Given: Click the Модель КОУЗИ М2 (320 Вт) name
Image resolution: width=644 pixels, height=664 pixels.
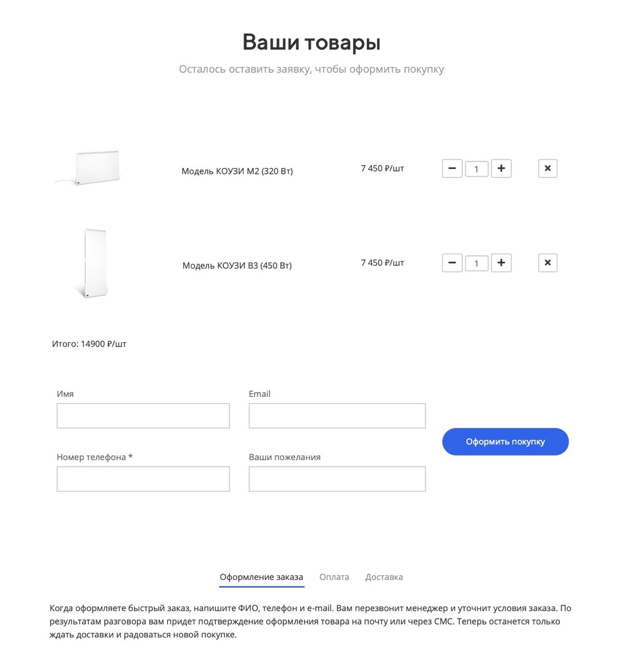Looking at the screenshot, I should click(237, 171).
